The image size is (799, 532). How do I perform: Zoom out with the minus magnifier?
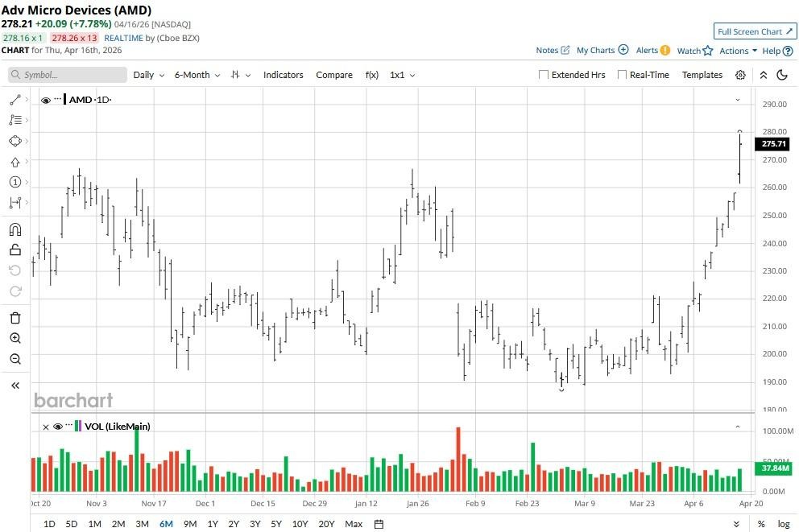coord(14,360)
